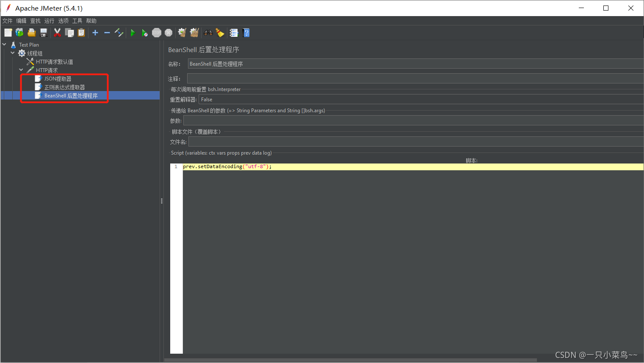Click the New test plan icon
This screenshot has height=363, width=644.
coord(8,33)
